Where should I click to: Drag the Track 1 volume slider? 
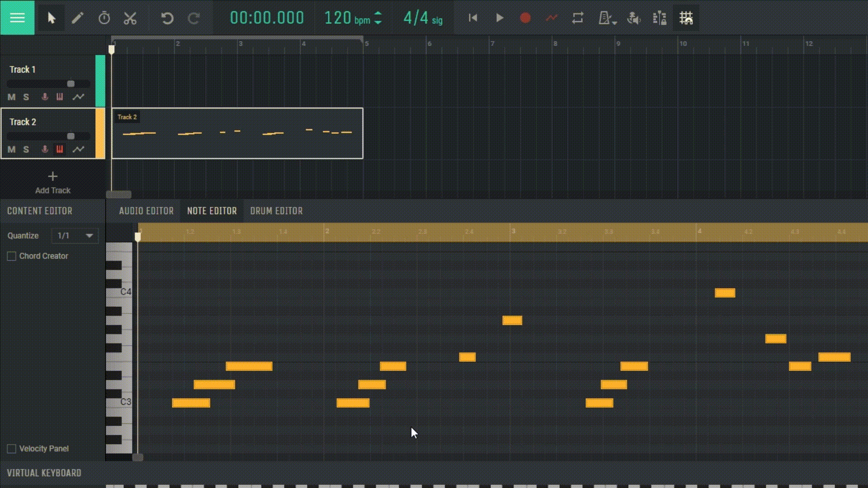point(70,83)
